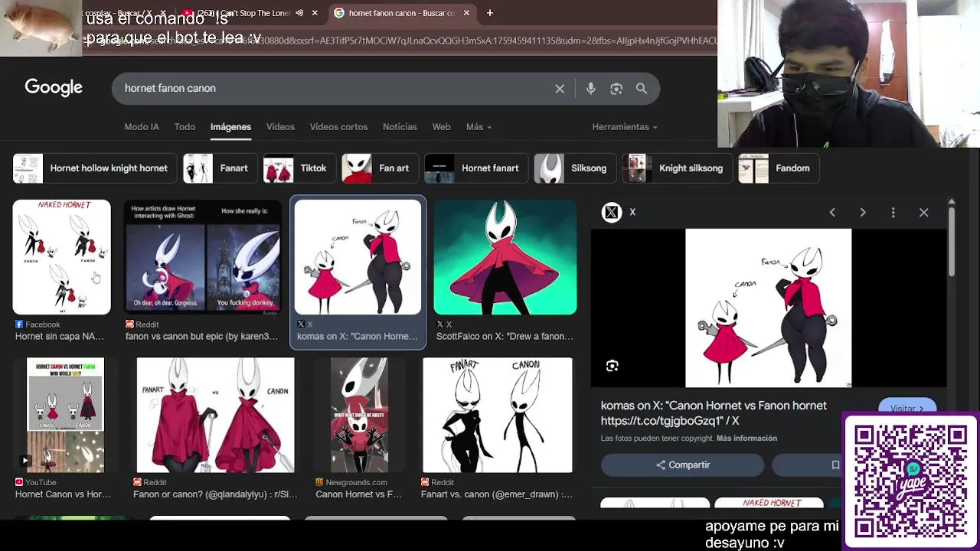Open a new browser tab with plus icon

coord(490,13)
